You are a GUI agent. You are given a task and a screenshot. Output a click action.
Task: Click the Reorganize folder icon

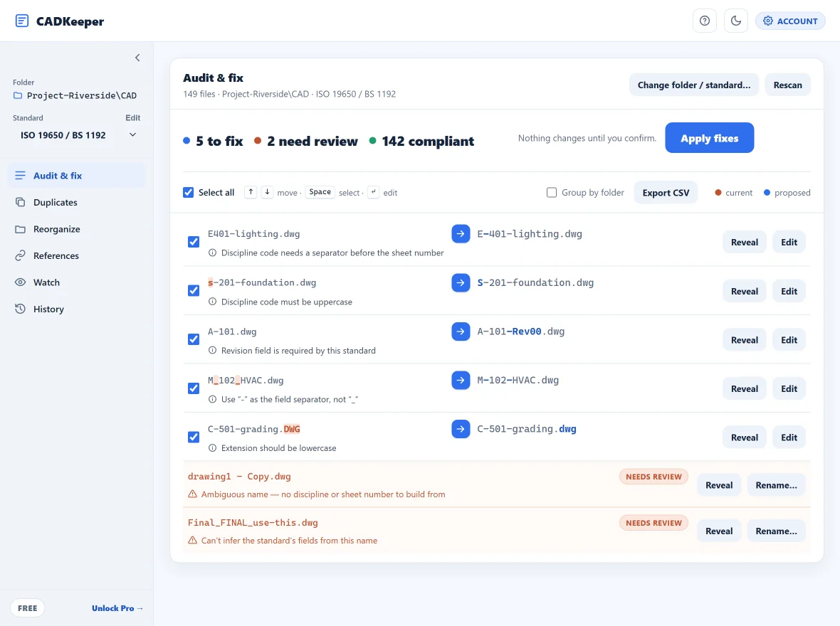(21, 229)
